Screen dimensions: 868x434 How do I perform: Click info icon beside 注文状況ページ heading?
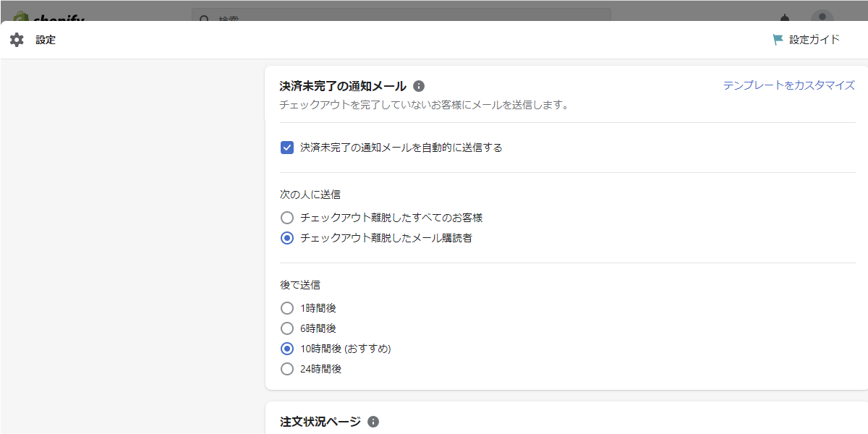[373, 422]
